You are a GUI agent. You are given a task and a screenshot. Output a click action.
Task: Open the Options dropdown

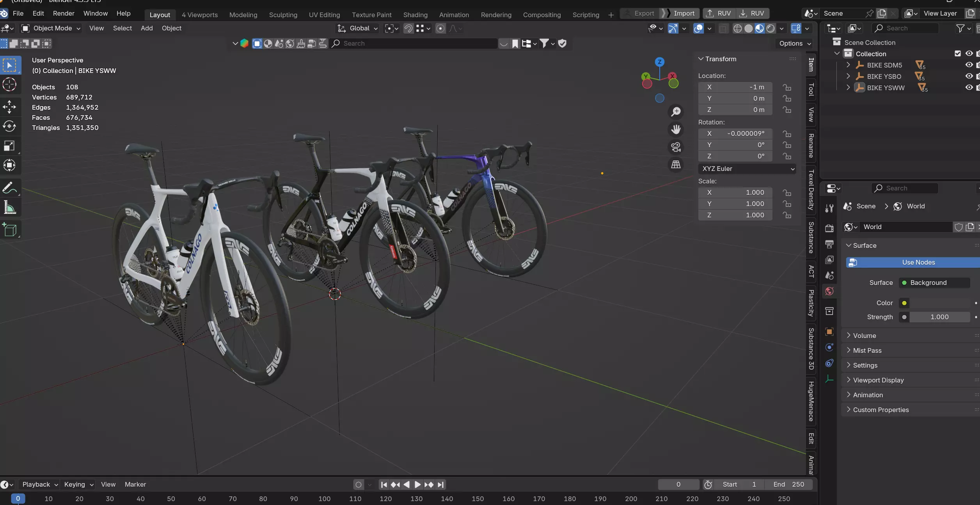[x=795, y=43]
